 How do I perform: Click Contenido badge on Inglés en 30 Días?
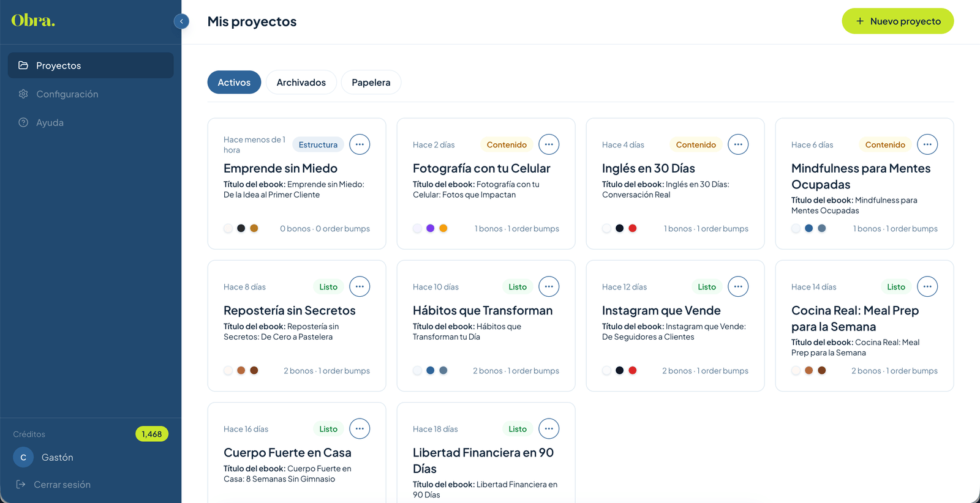[x=696, y=144]
